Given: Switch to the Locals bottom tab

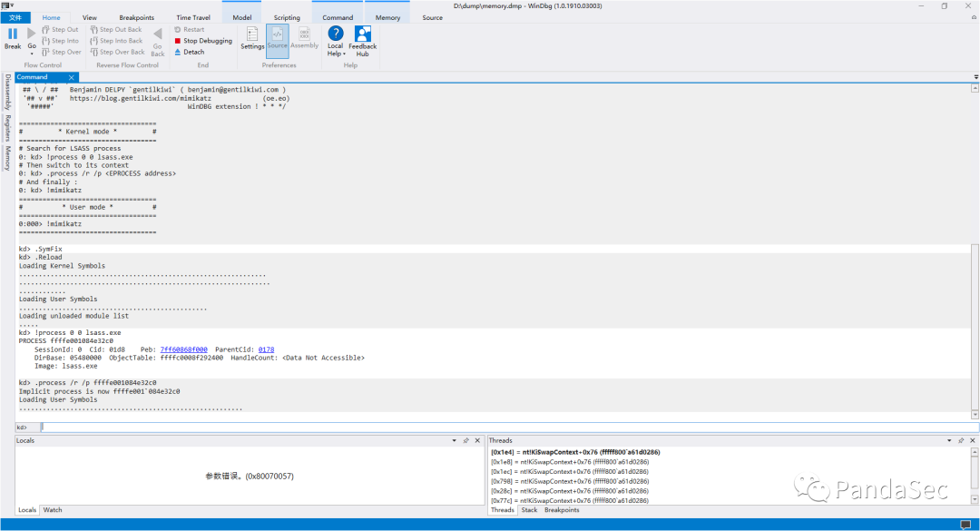Looking at the screenshot, I should pos(27,510).
